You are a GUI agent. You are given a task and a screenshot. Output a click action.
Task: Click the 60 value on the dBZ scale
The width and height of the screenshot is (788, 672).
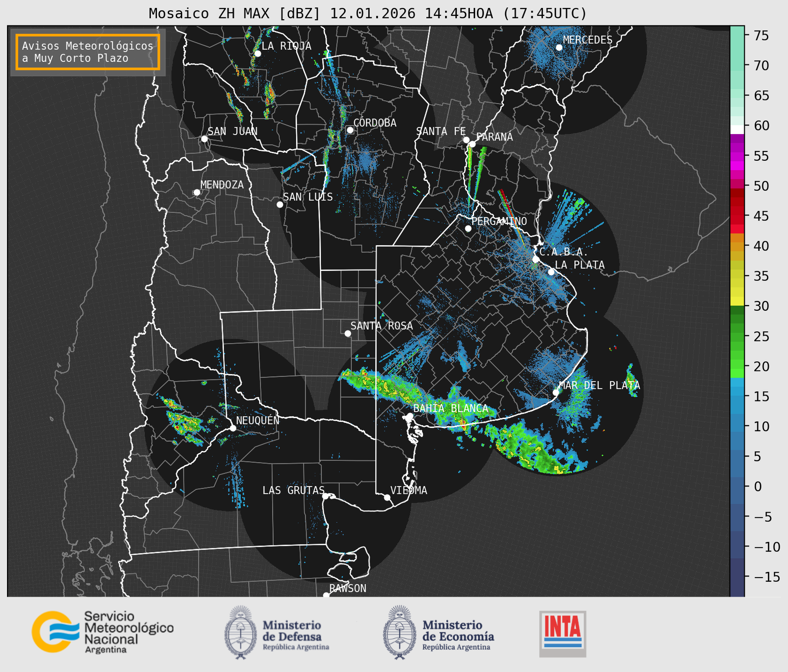tap(761, 126)
